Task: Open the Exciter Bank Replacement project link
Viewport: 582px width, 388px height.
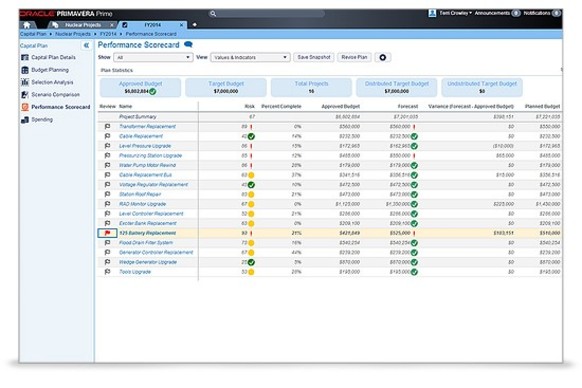Action: tap(148, 224)
